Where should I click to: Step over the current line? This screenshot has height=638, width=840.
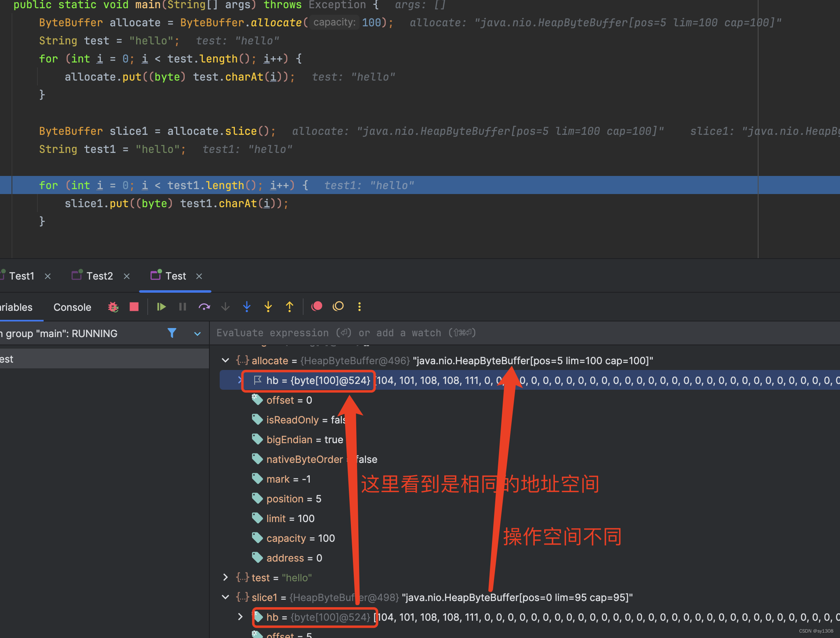pos(204,307)
